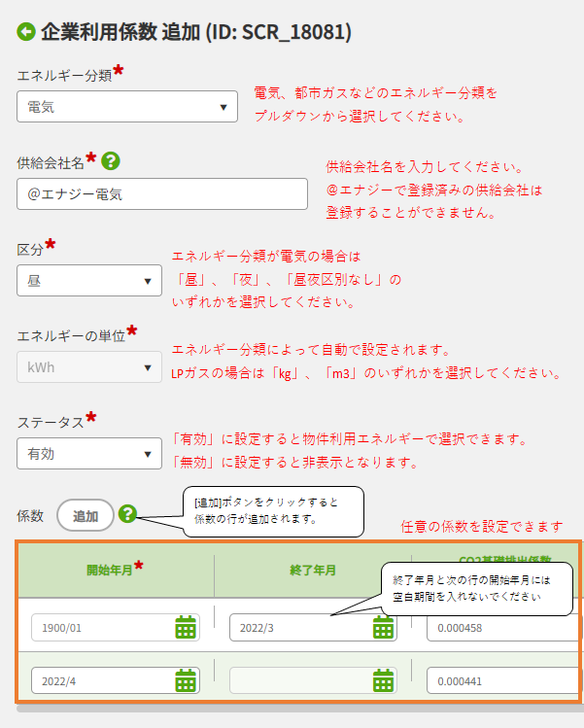Open calendar for empty end date field
584x728 pixels.
tap(383, 680)
